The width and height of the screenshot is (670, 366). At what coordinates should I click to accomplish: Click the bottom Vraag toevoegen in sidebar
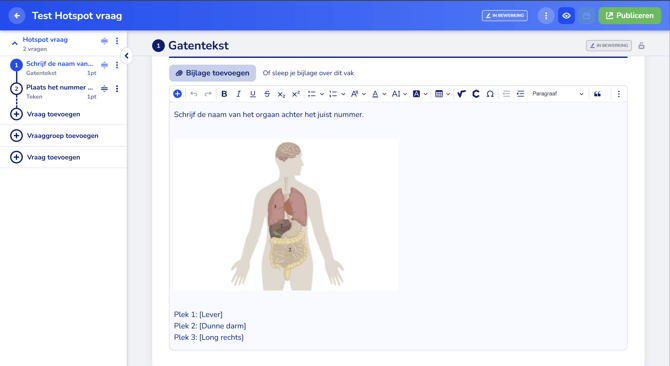click(46, 157)
